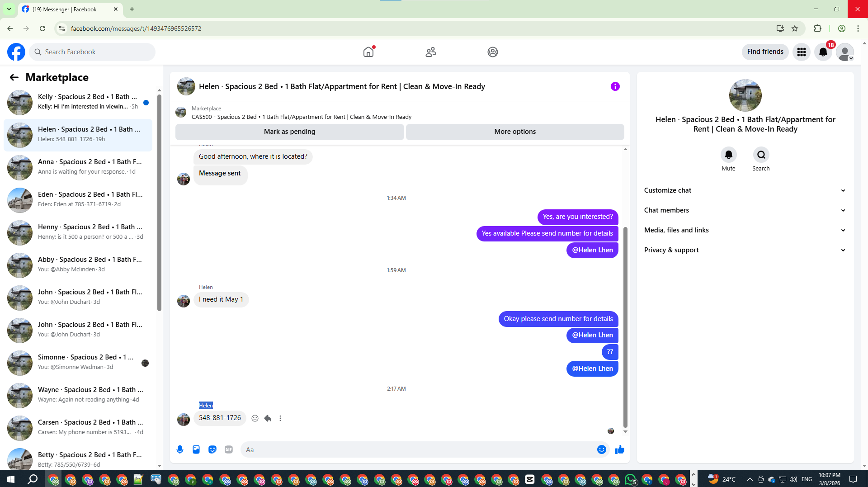The width and height of the screenshot is (868, 487).
Task: Open Simonne's conversation in the list
Action: (x=78, y=362)
